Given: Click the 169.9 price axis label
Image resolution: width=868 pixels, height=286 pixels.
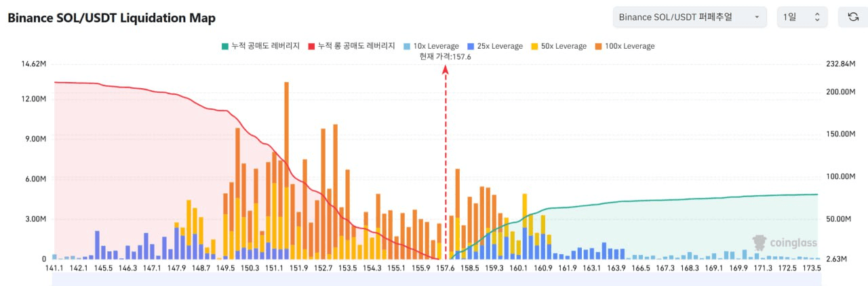Looking at the screenshot, I should tap(738, 268).
